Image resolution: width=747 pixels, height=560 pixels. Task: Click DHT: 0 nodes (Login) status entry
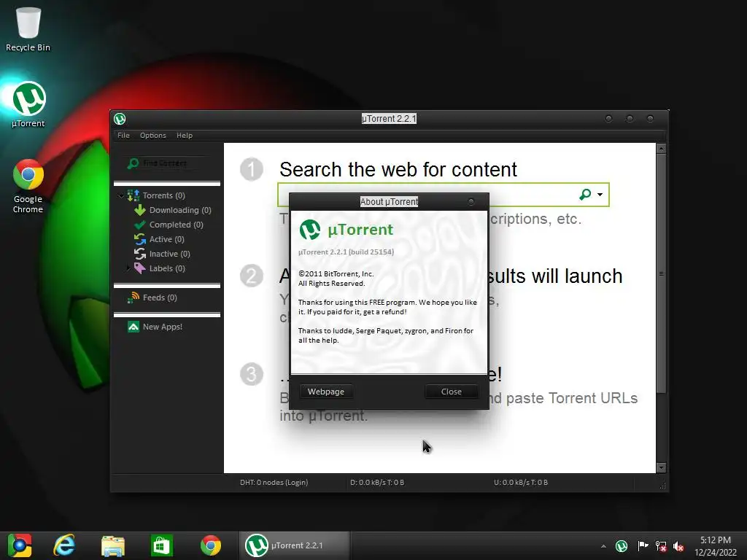(274, 483)
